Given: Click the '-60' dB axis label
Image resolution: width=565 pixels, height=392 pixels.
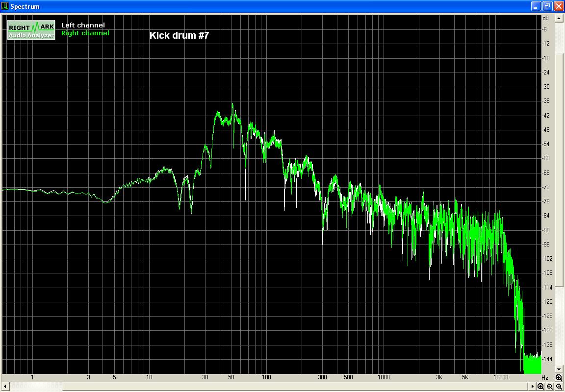Looking at the screenshot, I should click(x=546, y=158).
